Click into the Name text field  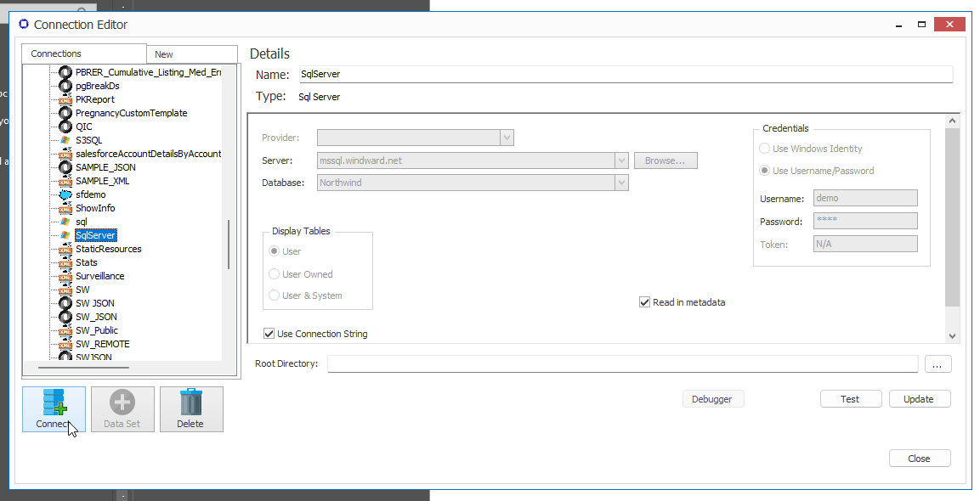(626, 74)
